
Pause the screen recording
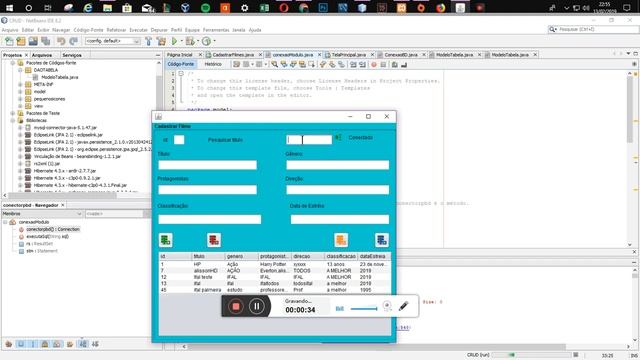pyautogui.click(x=257, y=306)
